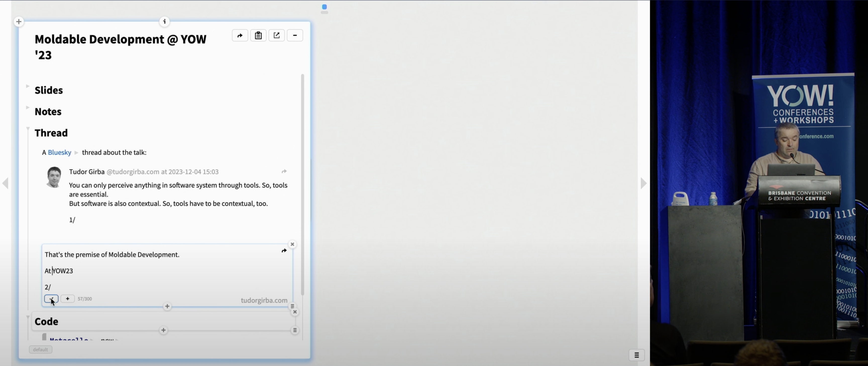Click the share arrow inside draft post

[x=284, y=251]
